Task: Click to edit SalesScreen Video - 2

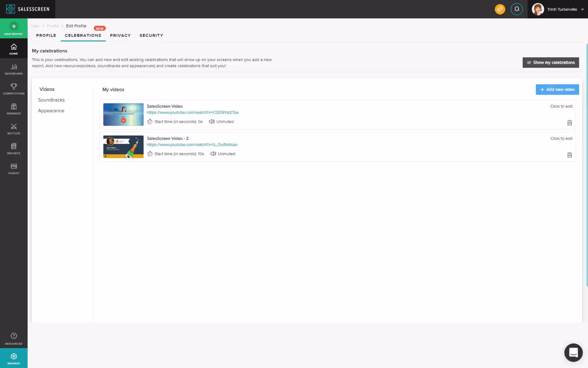Action: tap(561, 138)
